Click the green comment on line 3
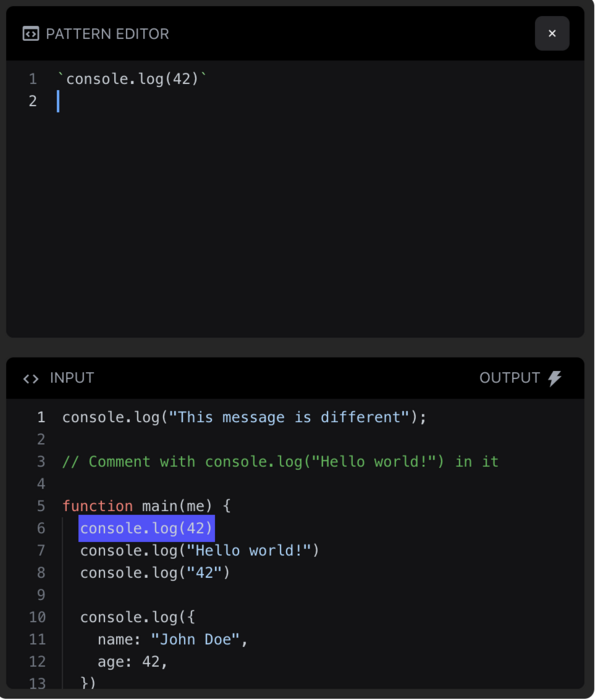The width and height of the screenshot is (598, 700). [280, 462]
